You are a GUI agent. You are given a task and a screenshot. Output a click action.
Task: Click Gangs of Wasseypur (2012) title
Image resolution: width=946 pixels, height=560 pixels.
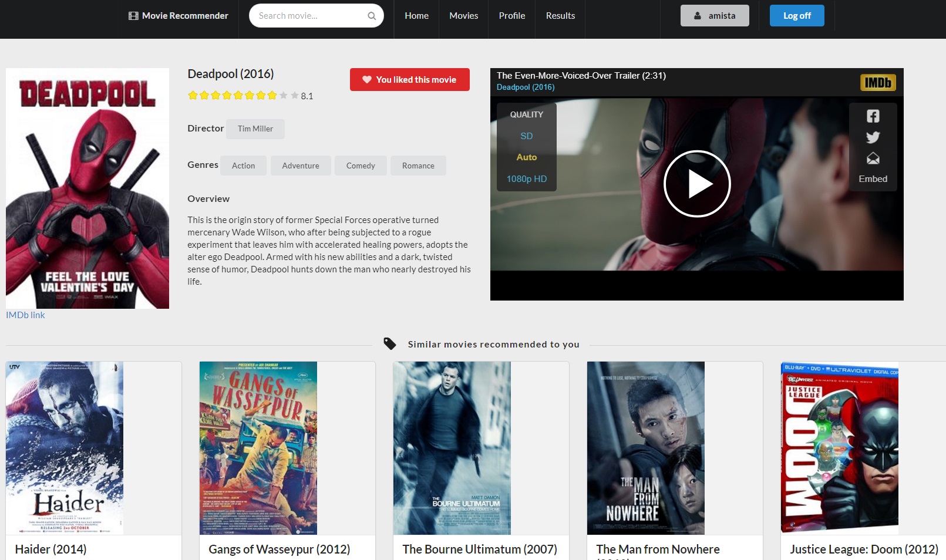(x=280, y=549)
